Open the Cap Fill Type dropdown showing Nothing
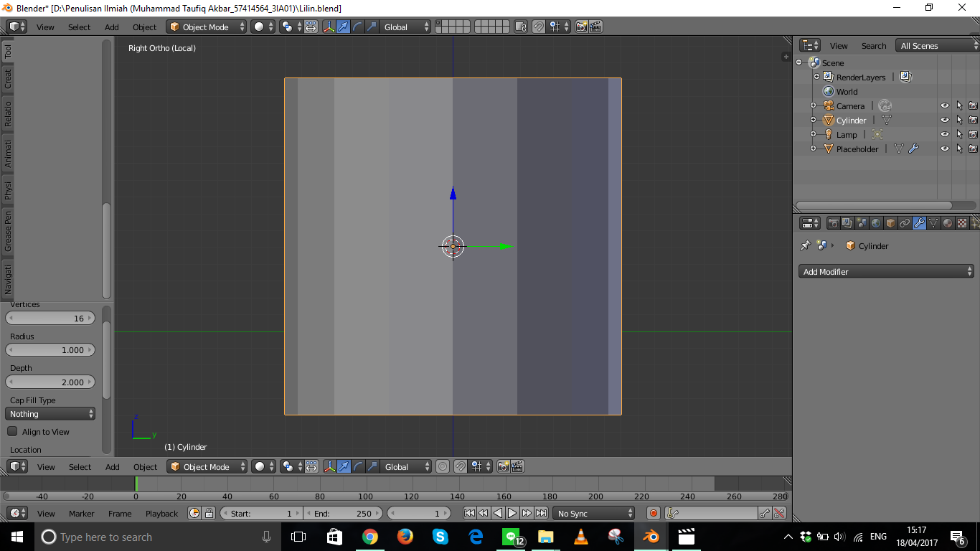 pyautogui.click(x=50, y=414)
